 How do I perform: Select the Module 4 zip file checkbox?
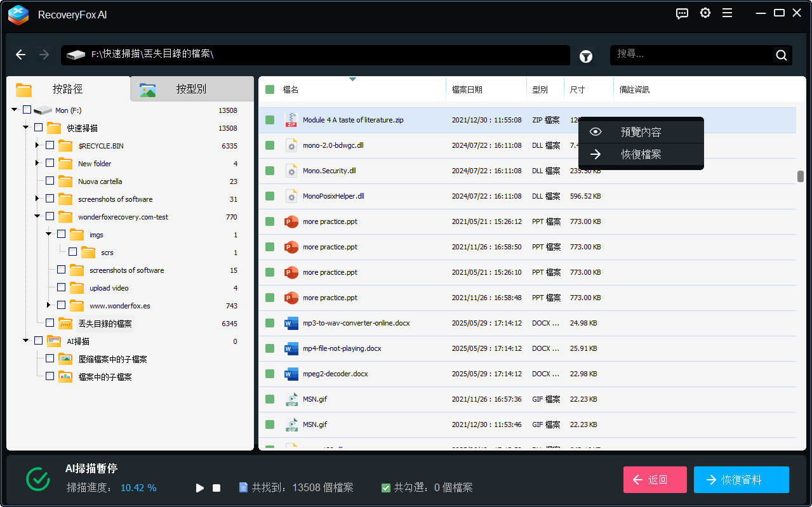[270, 119]
